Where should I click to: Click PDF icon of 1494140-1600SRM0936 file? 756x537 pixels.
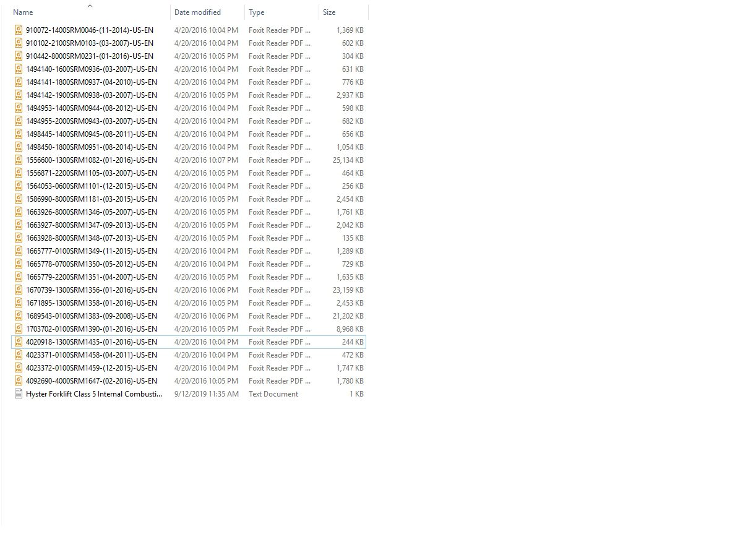[x=19, y=69]
